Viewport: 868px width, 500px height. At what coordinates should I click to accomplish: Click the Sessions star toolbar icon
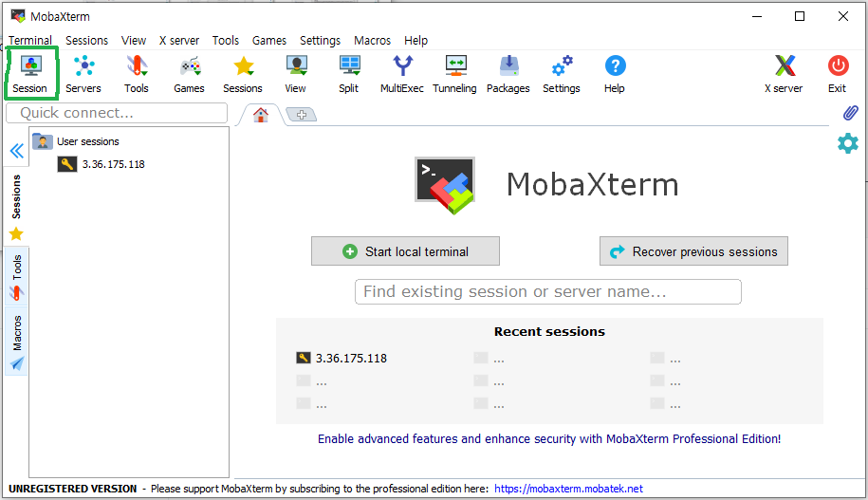[243, 74]
